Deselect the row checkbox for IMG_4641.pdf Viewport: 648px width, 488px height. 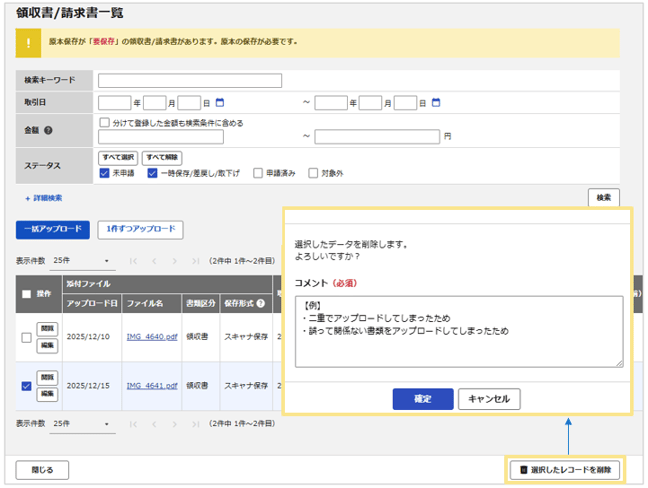[x=26, y=386]
